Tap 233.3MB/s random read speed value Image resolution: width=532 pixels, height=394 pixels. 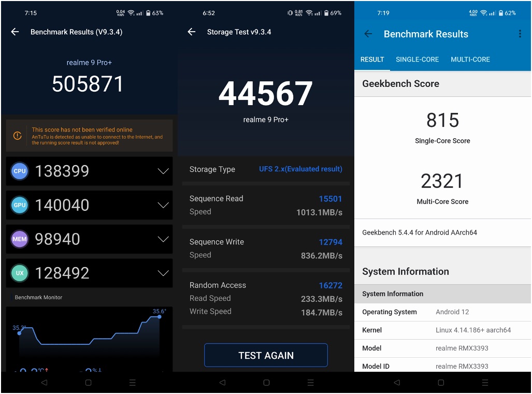point(322,299)
